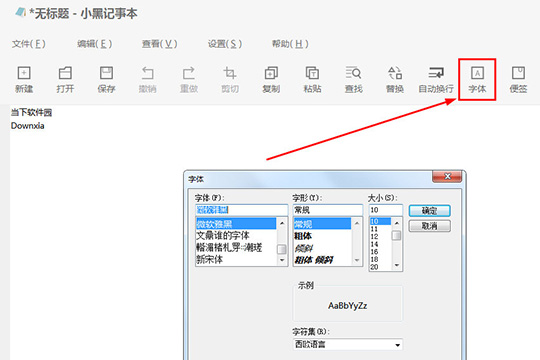Open the 便签 sticky note icon

point(518,79)
